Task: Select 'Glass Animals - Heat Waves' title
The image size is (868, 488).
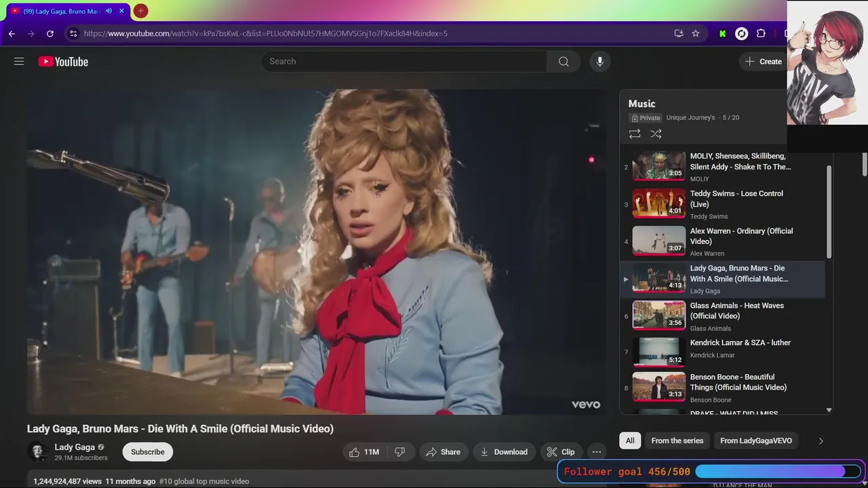Action: click(x=736, y=310)
